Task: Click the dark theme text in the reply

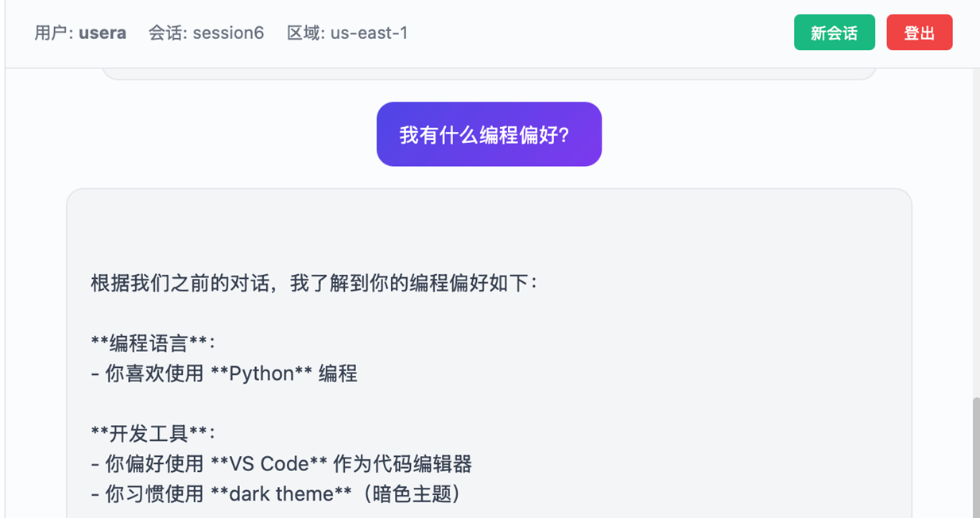Action: click(281, 494)
